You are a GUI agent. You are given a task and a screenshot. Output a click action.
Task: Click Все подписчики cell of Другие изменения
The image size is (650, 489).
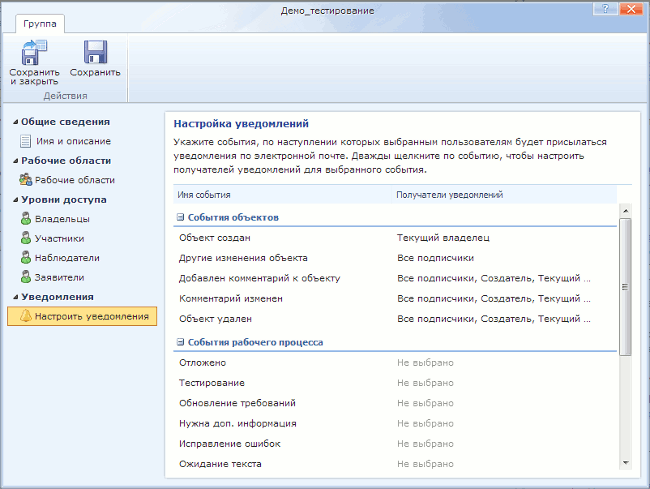click(x=435, y=258)
